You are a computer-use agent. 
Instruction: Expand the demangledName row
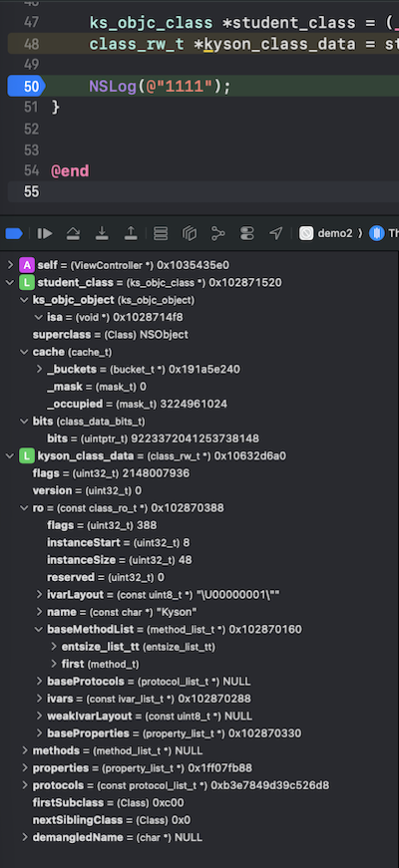(x=24, y=837)
